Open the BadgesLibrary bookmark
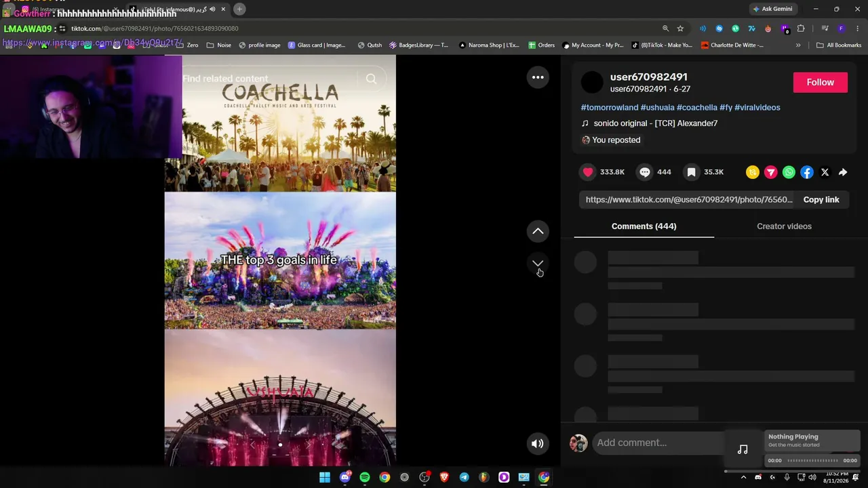Image resolution: width=868 pixels, height=488 pixels. coord(418,45)
